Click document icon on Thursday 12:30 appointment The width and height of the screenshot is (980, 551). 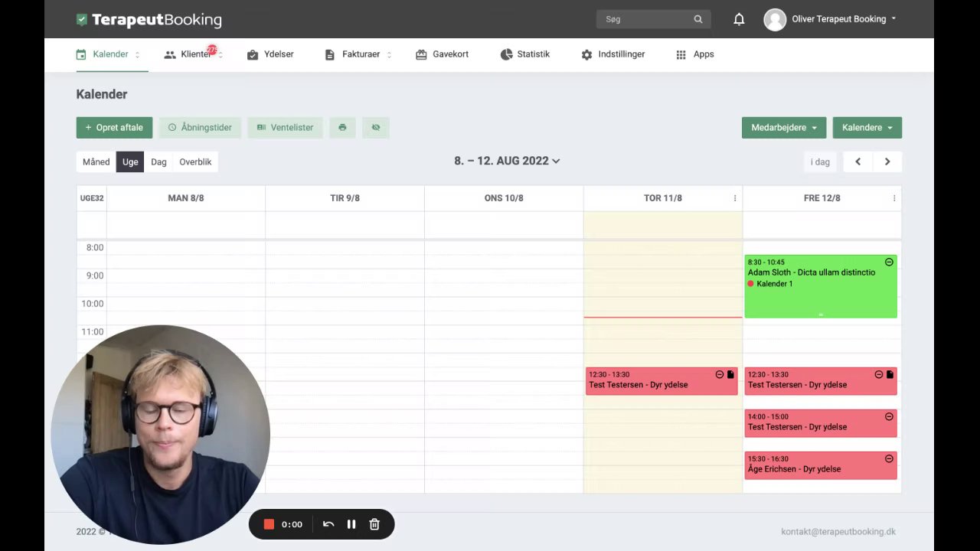[x=730, y=374]
